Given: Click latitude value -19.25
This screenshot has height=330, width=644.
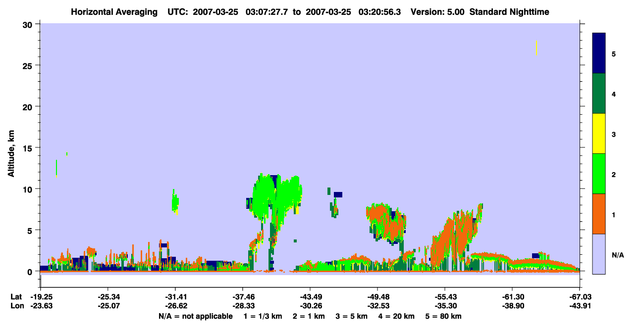Looking at the screenshot, I should click(x=41, y=297).
